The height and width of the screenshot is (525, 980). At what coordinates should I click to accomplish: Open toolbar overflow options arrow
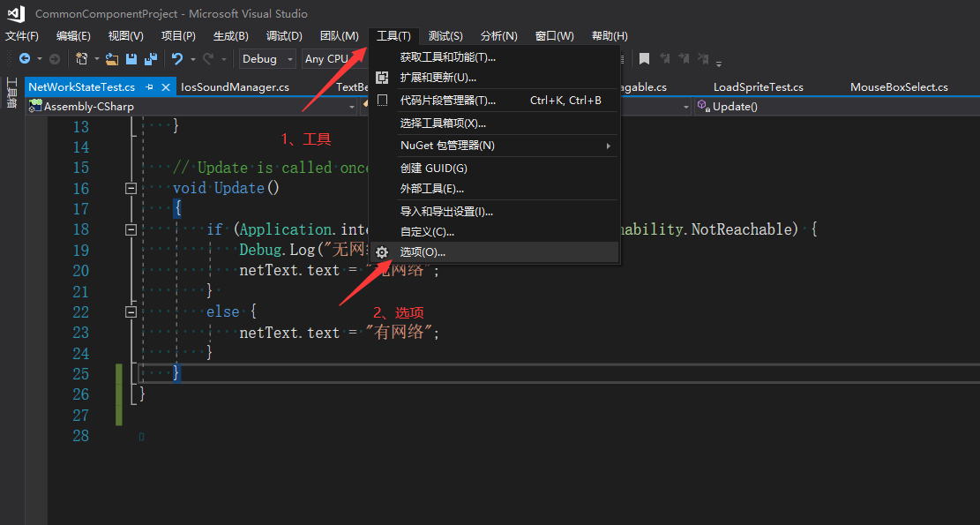click(719, 64)
